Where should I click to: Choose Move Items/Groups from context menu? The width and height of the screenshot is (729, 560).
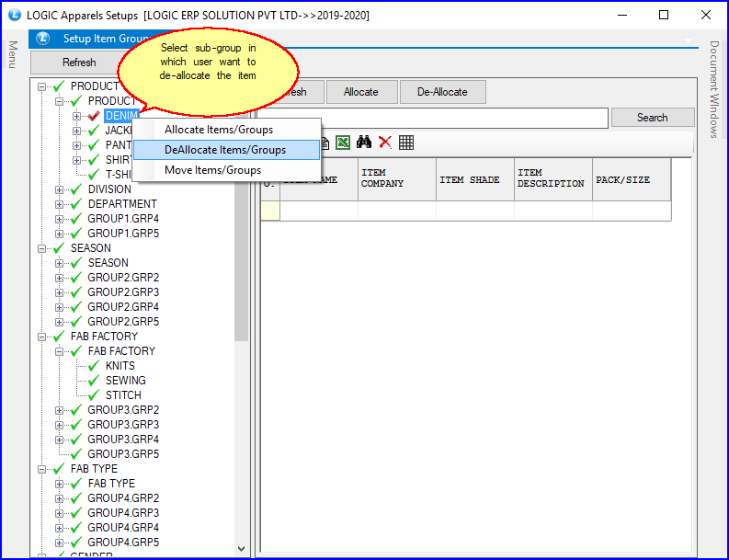click(227, 170)
